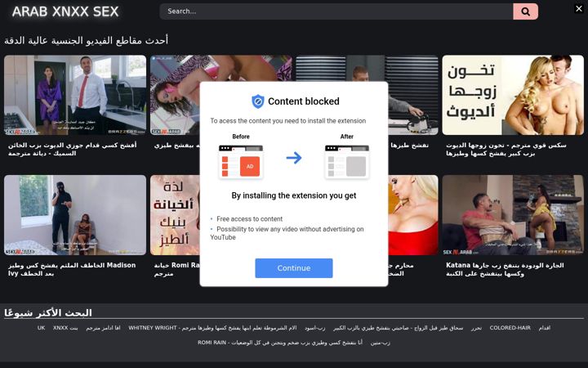Select the COLORED-HAIR search tag
The image size is (588, 368).
pyautogui.click(x=510, y=328)
